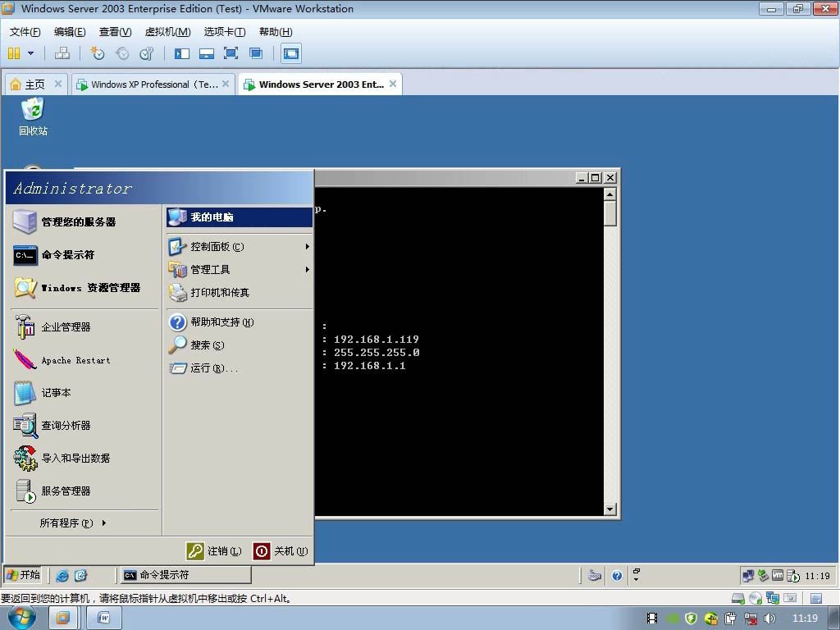
Task: Click the 开始 Start button
Action: click(22, 575)
